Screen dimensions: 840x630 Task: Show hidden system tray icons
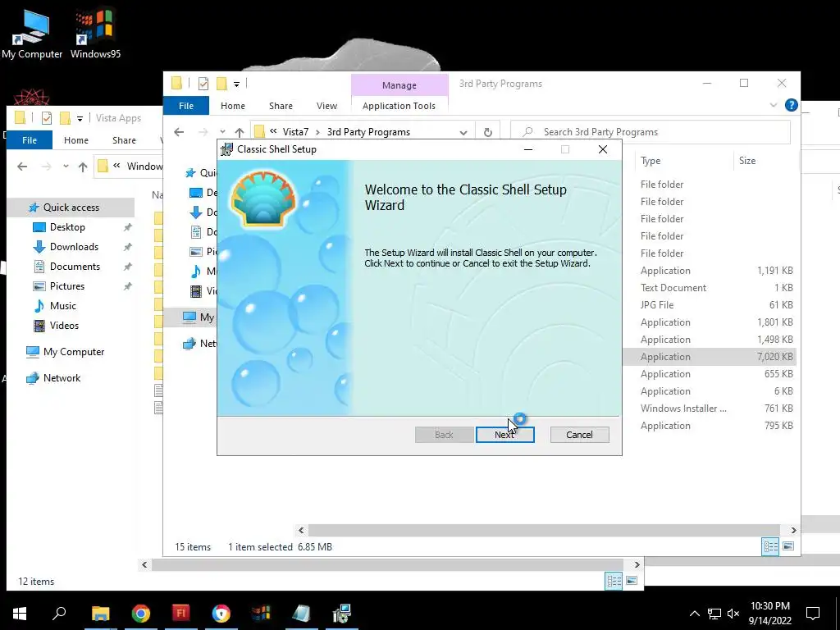click(694, 614)
